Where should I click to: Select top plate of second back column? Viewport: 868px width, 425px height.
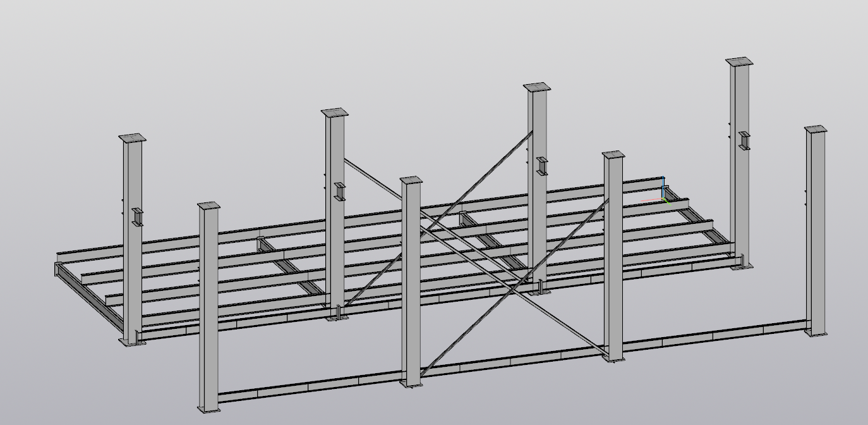click(335, 112)
